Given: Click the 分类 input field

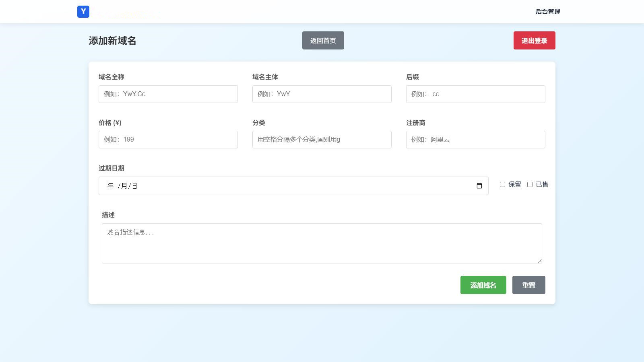Looking at the screenshot, I should pyautogui.click(x=322, y=140).
